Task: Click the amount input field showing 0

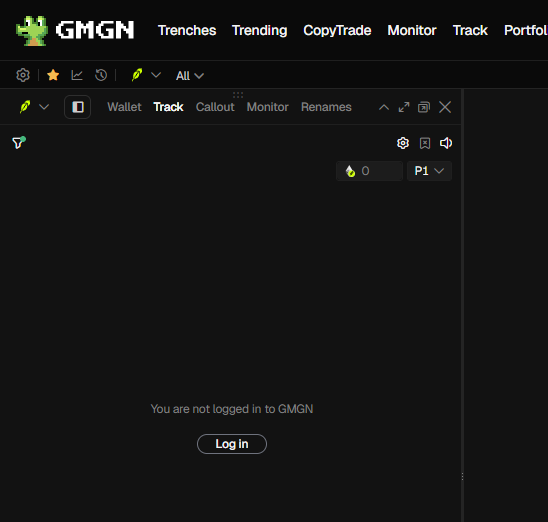Action: [x=369, y=171]
